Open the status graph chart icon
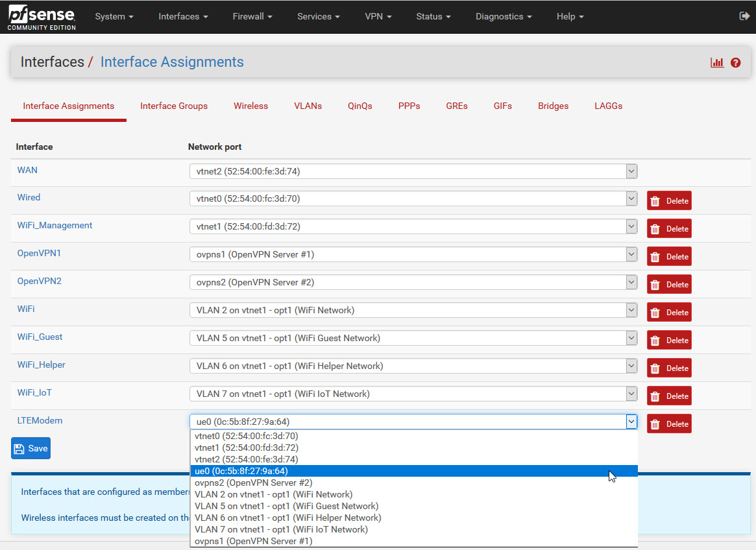The width and height of the screenshot is (756, 550). tap(716, 63)
